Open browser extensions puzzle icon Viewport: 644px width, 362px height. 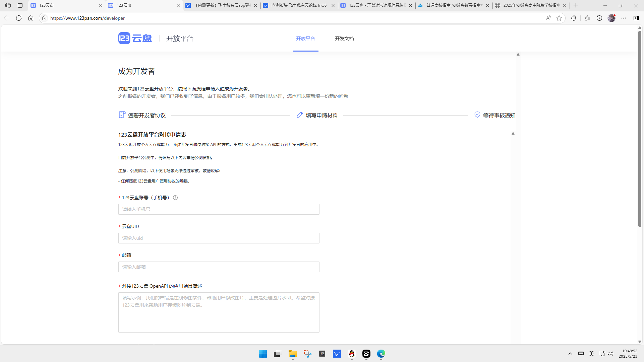click(574, 18)
